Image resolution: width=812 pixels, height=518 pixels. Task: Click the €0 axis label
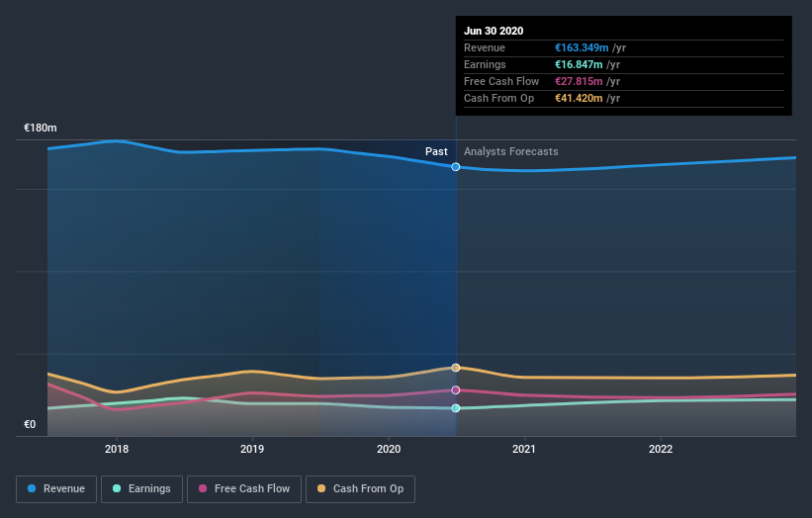pyautogui.click(x=30, y=424)
